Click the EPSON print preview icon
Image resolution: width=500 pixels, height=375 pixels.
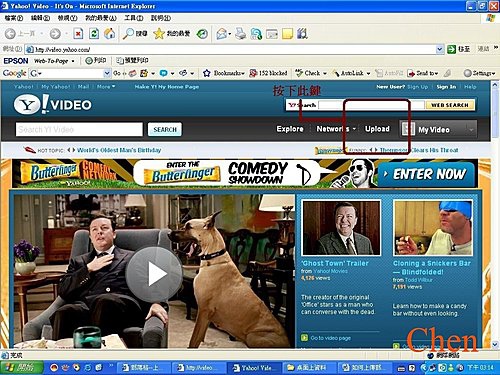(x=132, y=61)
